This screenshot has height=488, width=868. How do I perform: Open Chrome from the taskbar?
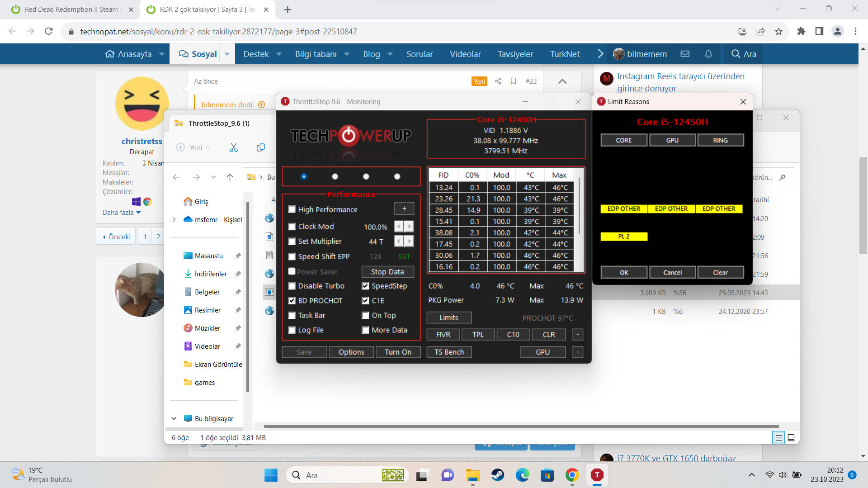(572, 475)
